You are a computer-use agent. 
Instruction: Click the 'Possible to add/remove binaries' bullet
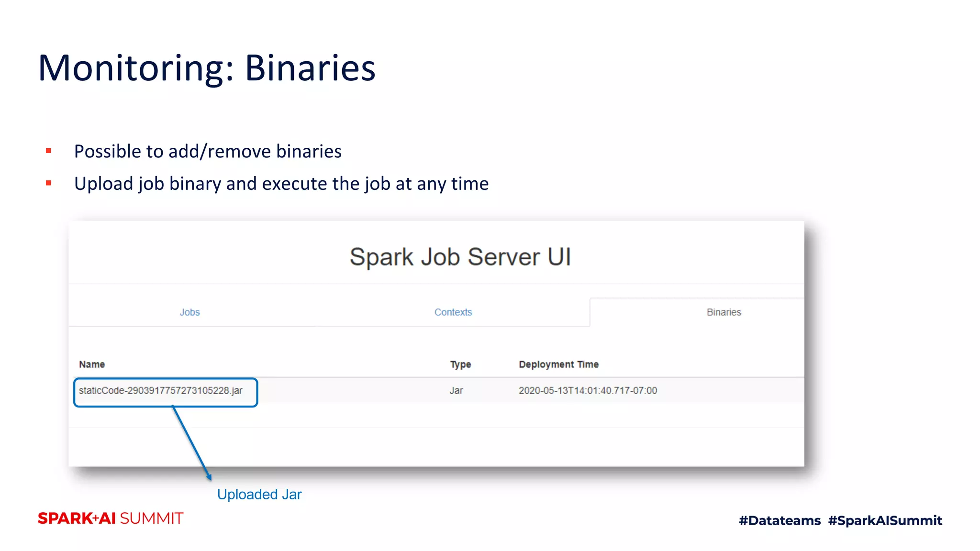click(208, 152)
